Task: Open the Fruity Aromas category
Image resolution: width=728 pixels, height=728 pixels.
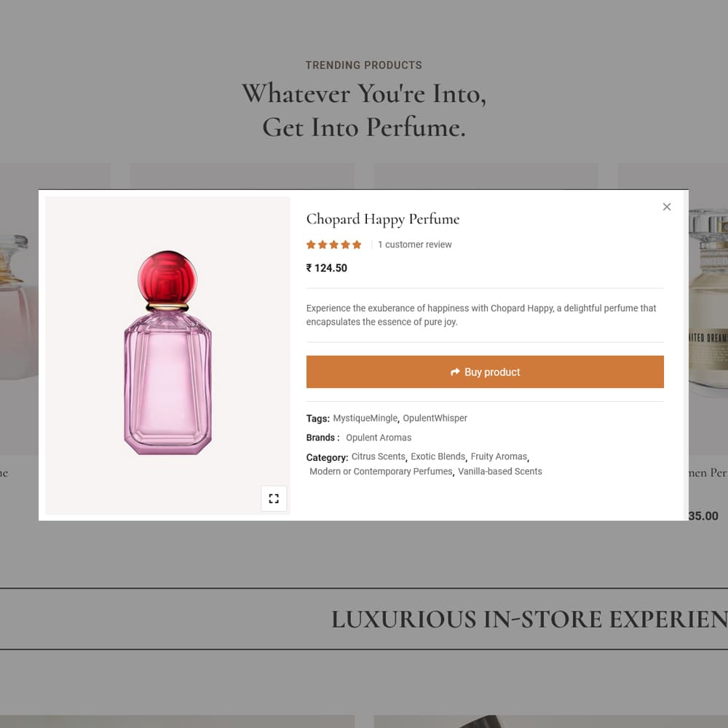Action: 499,457
